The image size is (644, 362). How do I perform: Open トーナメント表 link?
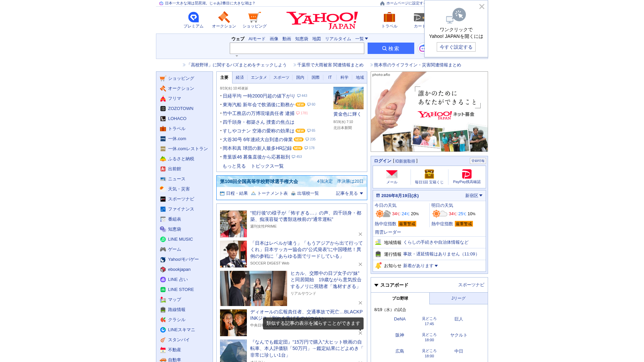point(269,193)
